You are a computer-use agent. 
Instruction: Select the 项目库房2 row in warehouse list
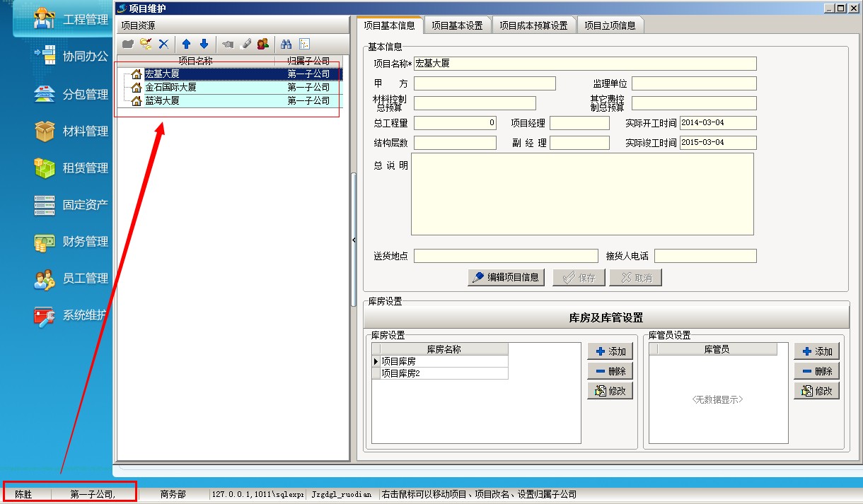point(439,373)
